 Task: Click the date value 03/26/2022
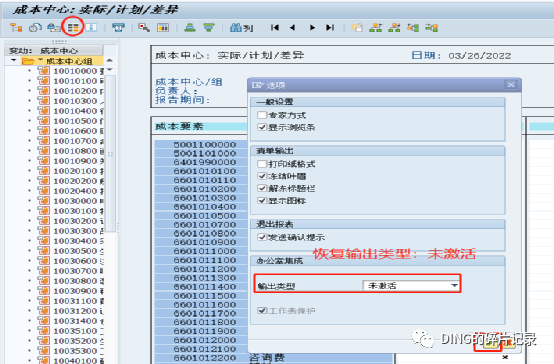pos(479,56)
